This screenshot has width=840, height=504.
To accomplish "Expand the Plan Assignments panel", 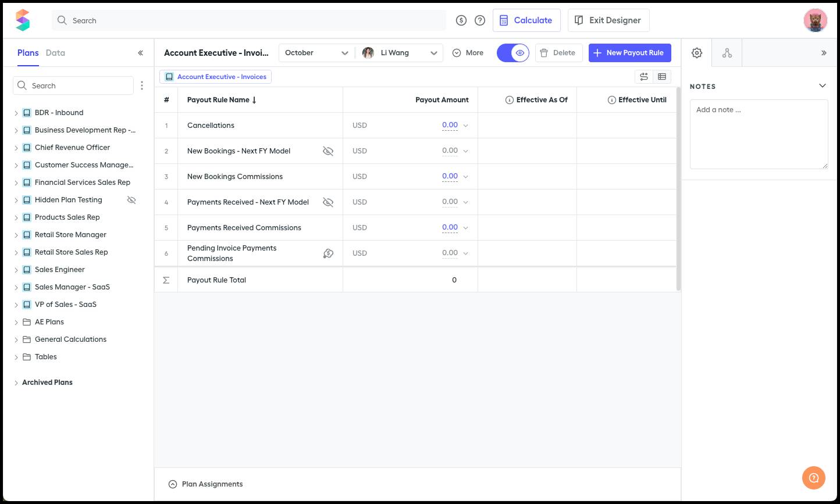I will coord(172,484).
